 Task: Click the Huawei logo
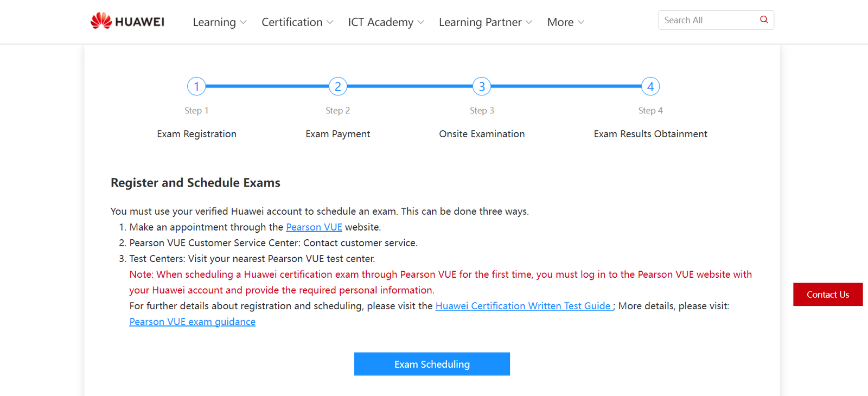(127, 21)
